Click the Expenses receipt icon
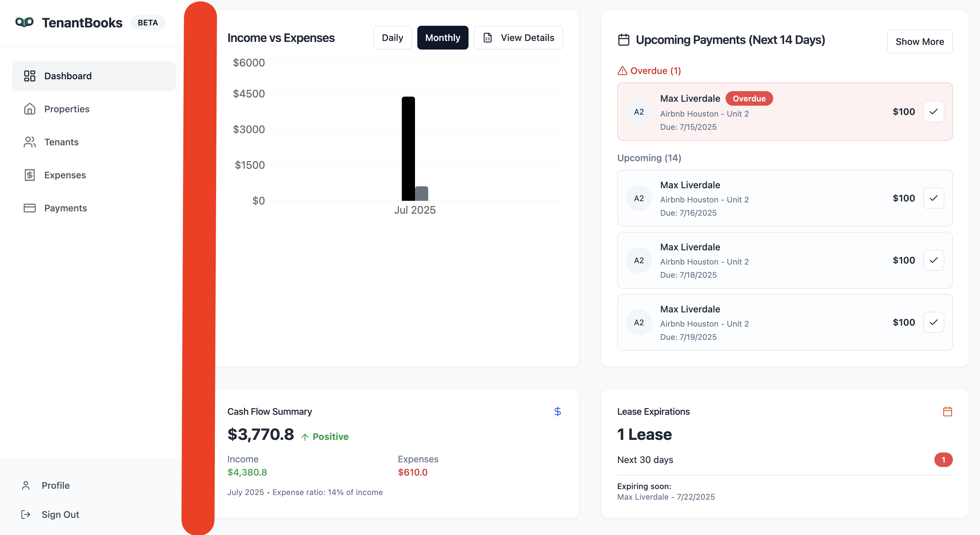 pos(30,175)
